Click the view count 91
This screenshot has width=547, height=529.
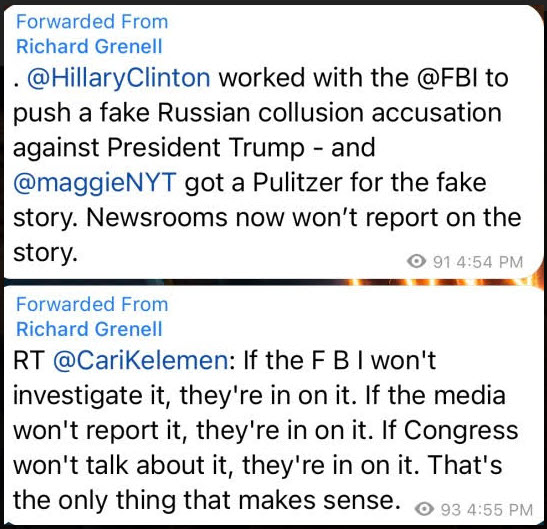coord(442,262)
